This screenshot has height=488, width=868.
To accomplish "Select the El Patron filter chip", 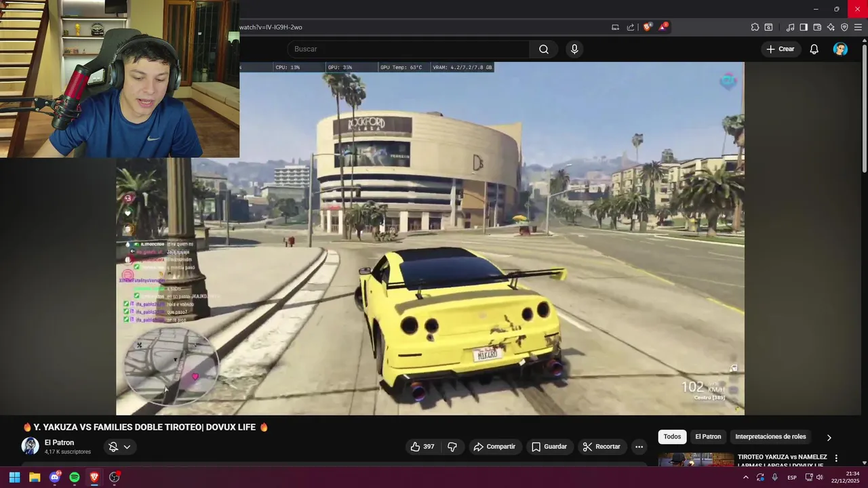I will coord(708,436).
